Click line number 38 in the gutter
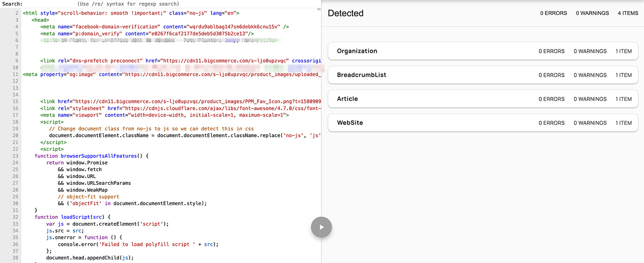 pyautogui.click(x=15, y=258)
